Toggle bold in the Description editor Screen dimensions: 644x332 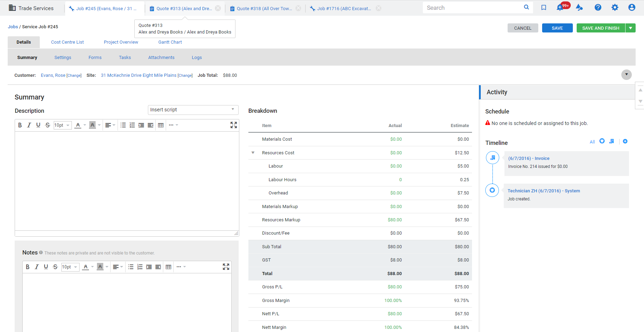click(20, 125)
